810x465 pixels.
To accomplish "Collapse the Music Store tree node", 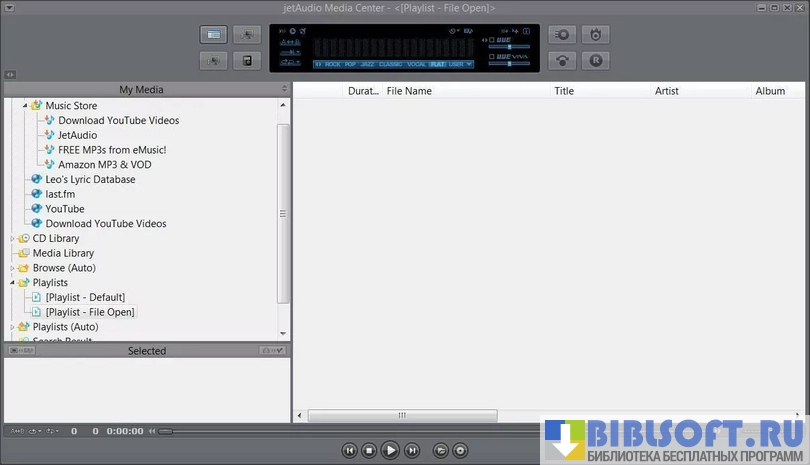I will pos(25,105).
